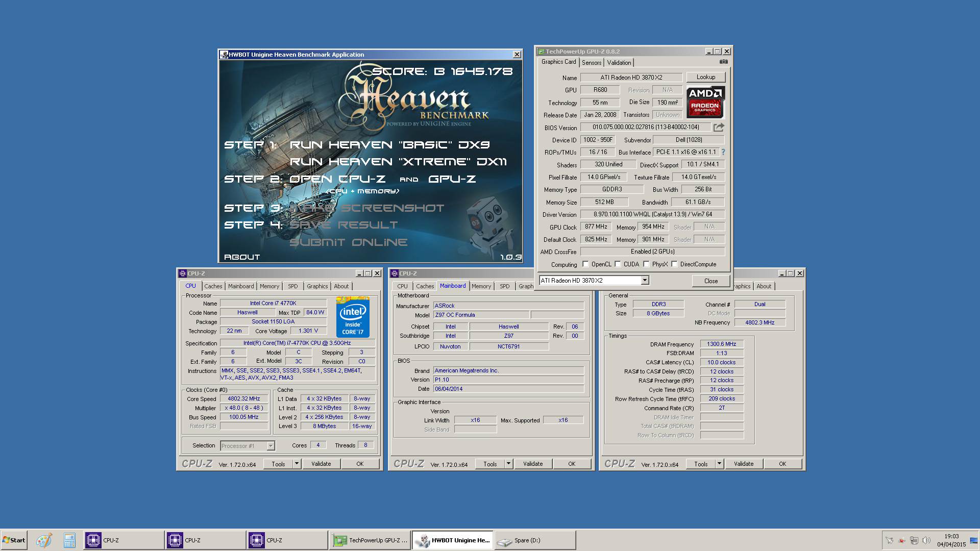
Task: Click Validate in the Memory CPU-Z window
Action: tap(744, 464)
